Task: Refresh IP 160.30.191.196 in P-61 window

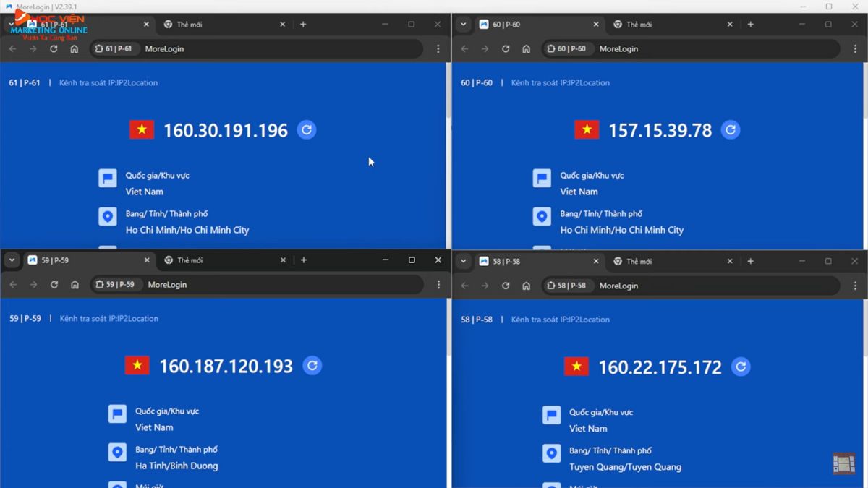Action: click(x=307, y=130)
